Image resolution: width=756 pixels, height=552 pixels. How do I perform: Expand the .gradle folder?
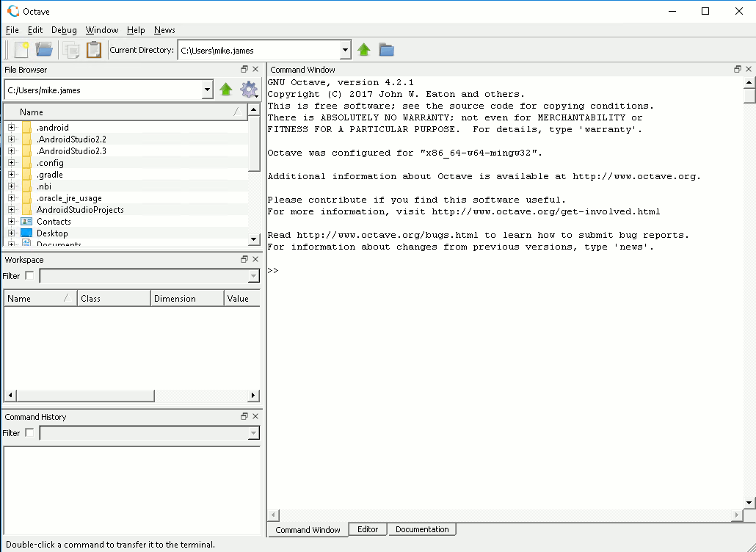(x=12, y=175)
